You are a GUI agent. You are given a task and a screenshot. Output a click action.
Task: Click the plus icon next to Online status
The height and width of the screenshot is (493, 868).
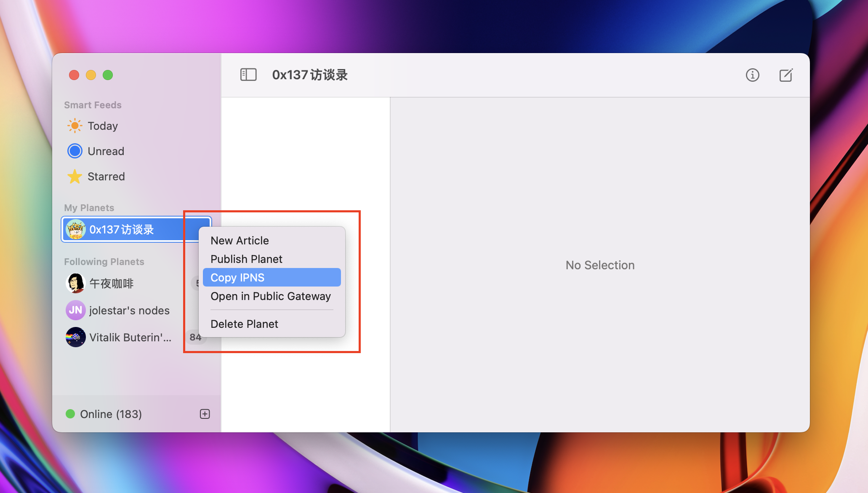205,414
